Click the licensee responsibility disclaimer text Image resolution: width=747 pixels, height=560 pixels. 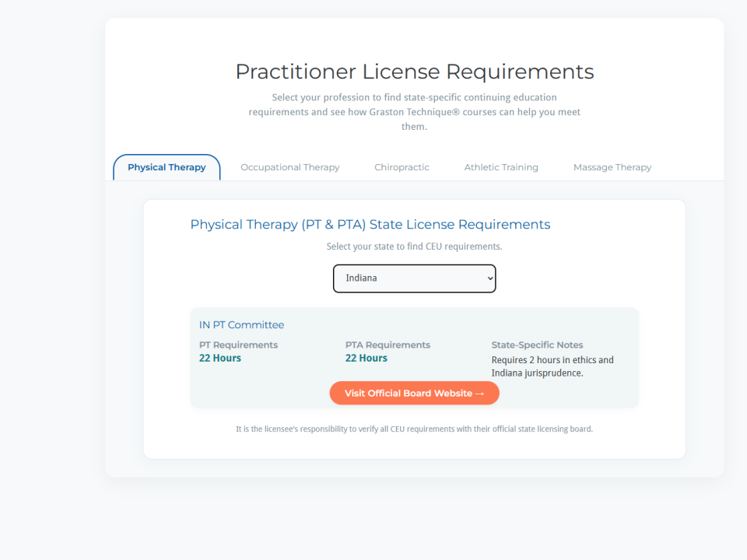point(414,429)
